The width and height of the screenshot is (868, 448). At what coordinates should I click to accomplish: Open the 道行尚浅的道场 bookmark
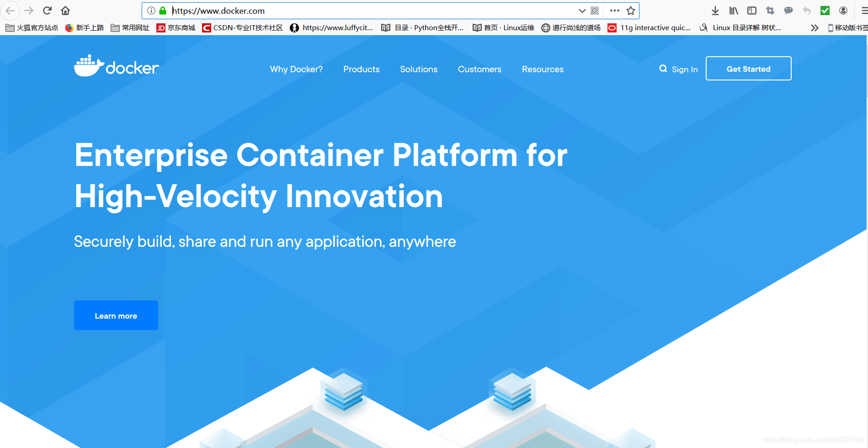(571, 28)
